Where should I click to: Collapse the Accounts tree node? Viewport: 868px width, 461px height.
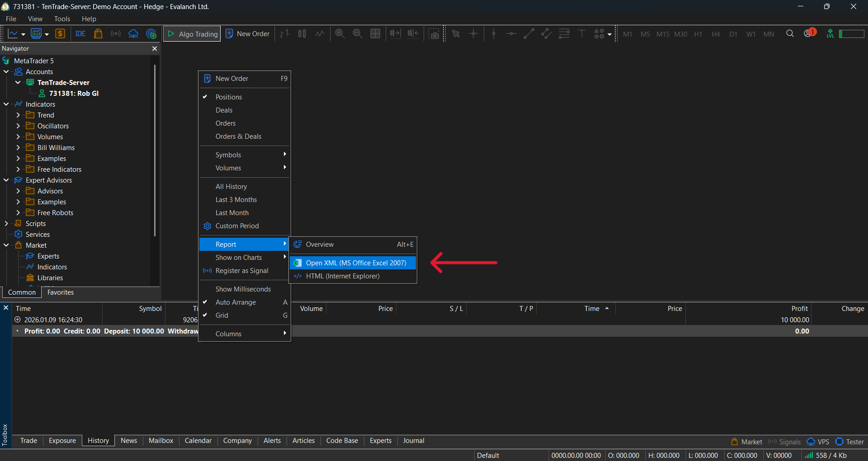click(6, 72)
